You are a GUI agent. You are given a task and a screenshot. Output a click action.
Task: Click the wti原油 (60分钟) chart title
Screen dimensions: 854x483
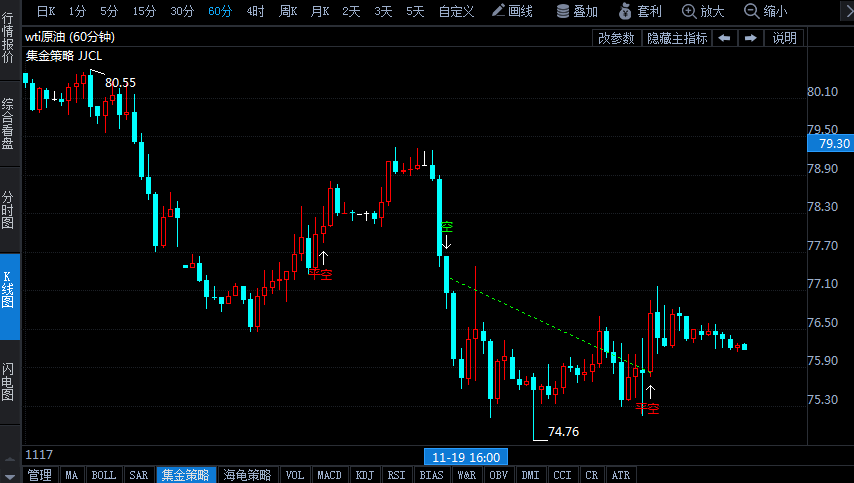[70, 37]
